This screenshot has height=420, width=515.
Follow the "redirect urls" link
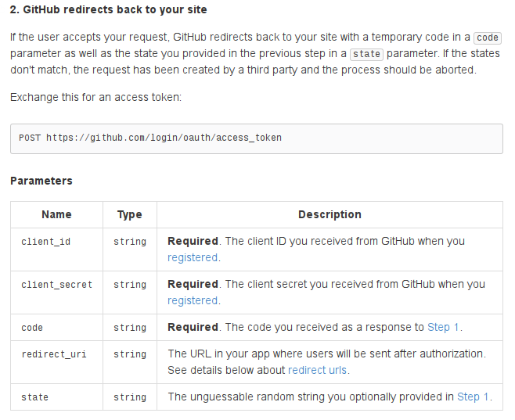pyautogui.click(x=317, y=370)
